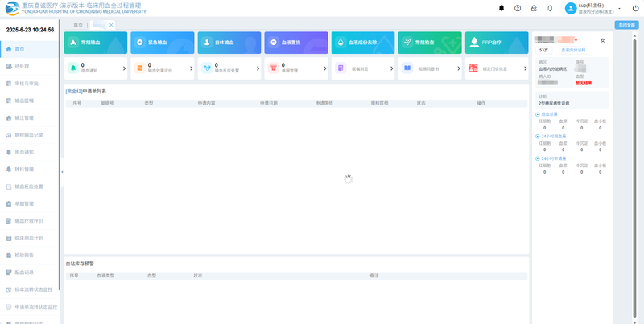Click the blue 输血反应处置 icon

click(x=207, y=68)
